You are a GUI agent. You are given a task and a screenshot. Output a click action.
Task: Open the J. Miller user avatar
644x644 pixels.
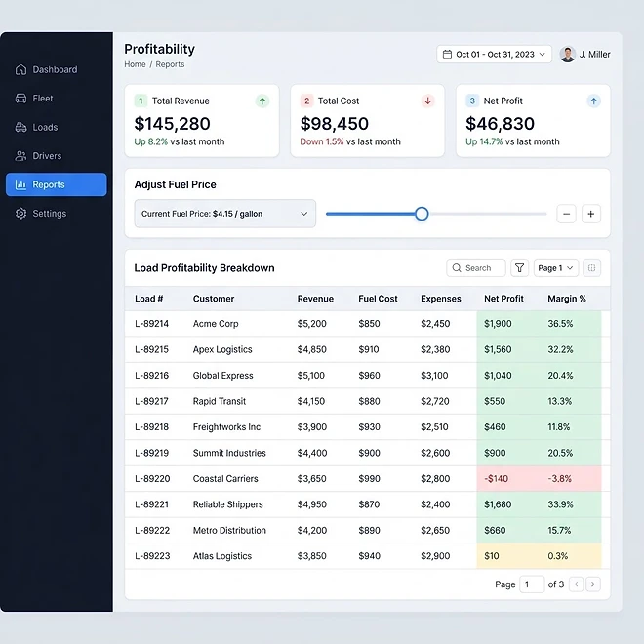coord(567,55)
